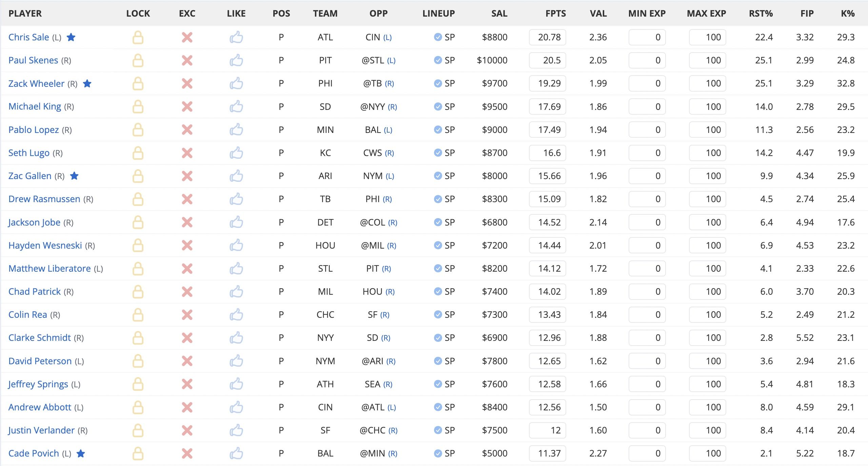Like Zack Wheeler with the thumbs-up
Image resolution: width=868 pixels, height=466 pixels.
(x=237, y=83)
